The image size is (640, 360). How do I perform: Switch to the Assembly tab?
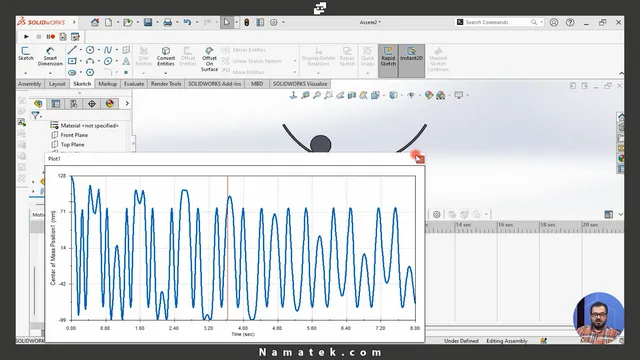pos(29,84)
